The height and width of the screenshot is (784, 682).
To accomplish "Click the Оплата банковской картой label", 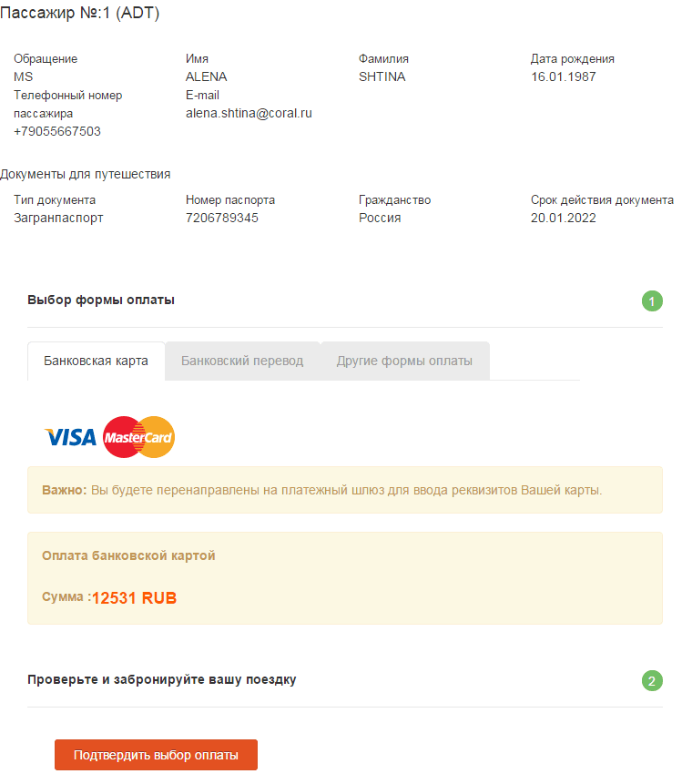I will click(x=128, y=555).
